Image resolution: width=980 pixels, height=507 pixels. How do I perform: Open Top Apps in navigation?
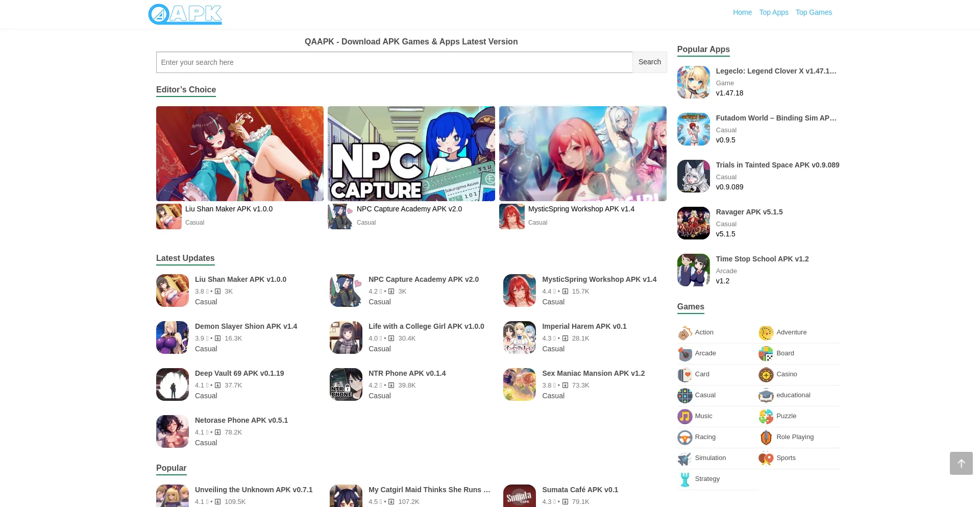[773, 12]
